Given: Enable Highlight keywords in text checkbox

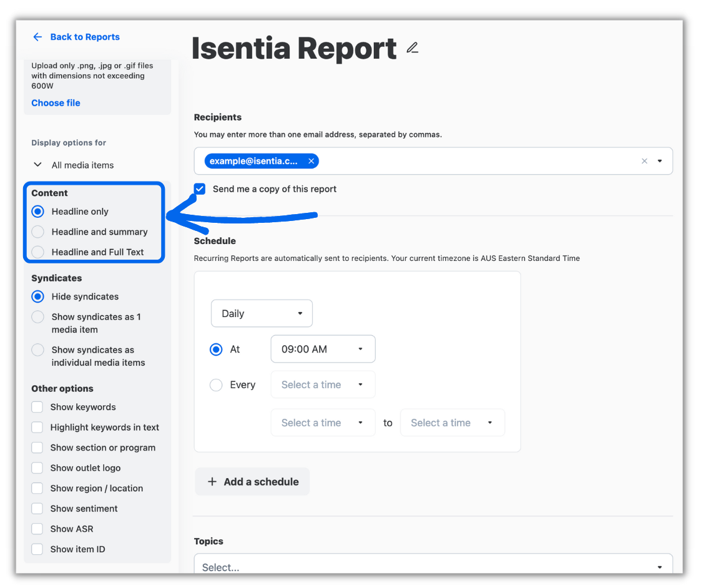Looking at the screenshot, I should coord(37,427).
